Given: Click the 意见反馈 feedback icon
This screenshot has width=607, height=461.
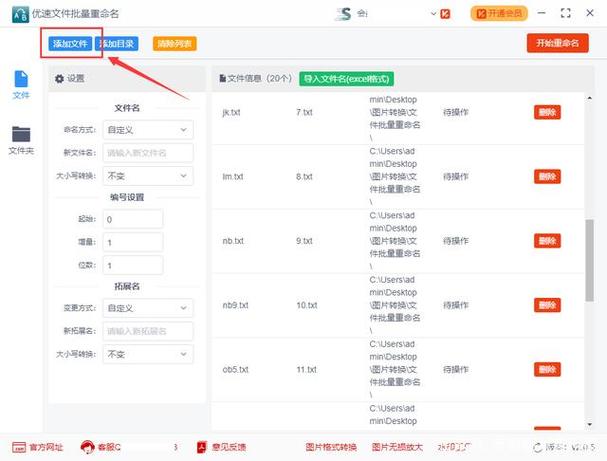Looking at the screenshot, I should pos(202,447).
